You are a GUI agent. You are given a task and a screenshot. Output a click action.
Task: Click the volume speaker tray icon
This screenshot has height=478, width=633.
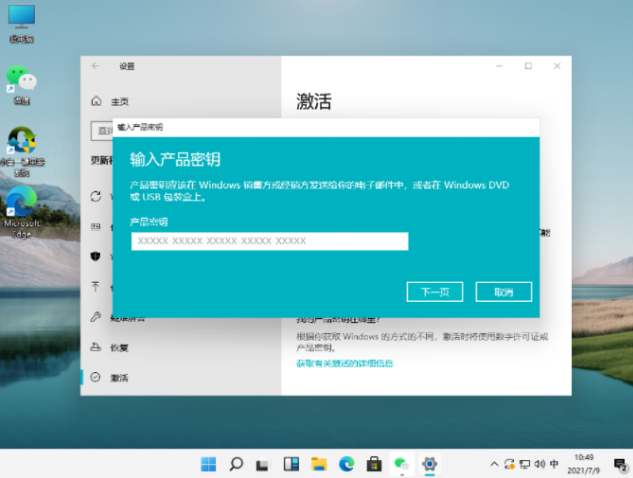(540, 464)
